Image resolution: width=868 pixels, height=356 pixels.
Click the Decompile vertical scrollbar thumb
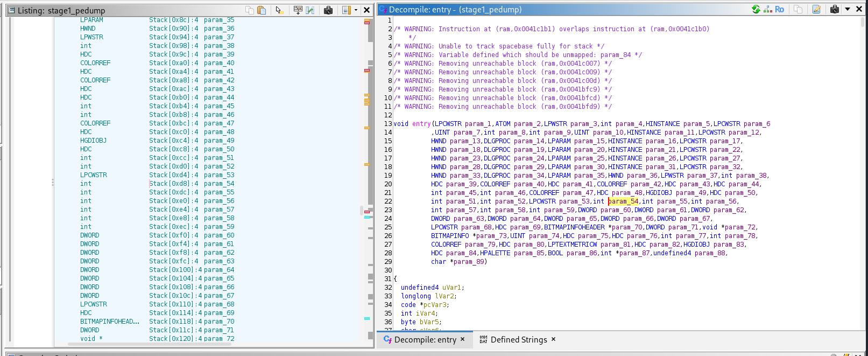pyautogui.click(x=863, y=22)
